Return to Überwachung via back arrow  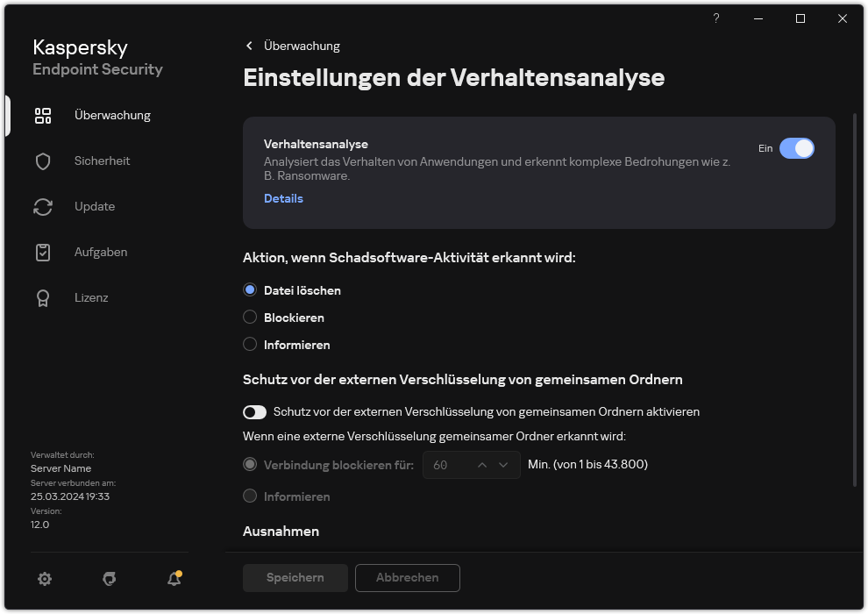click(x=249, y=46)
